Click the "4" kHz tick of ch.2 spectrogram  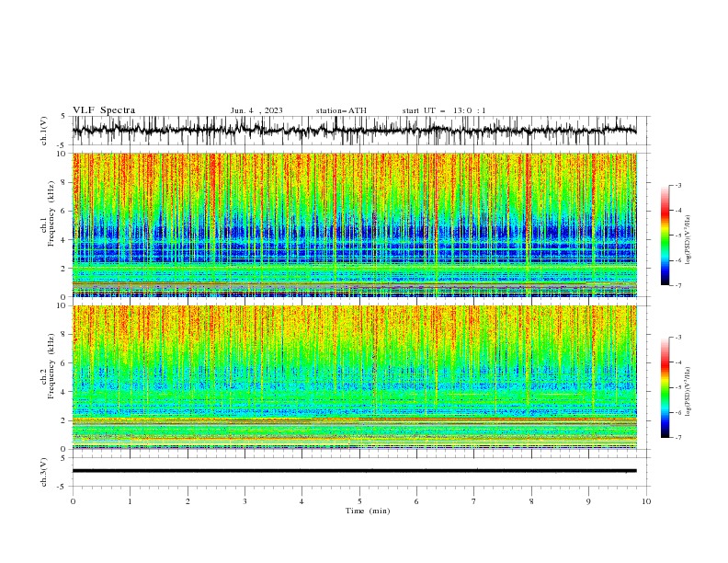64,392
